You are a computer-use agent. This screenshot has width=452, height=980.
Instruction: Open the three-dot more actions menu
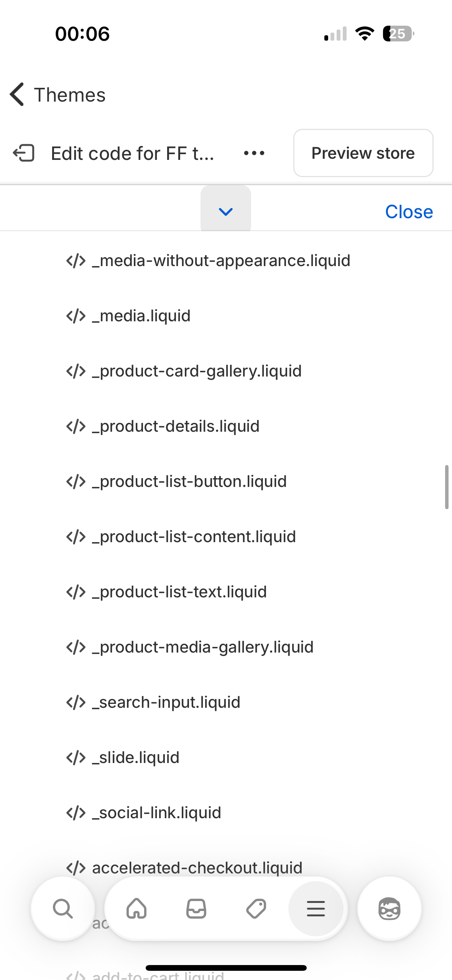[254, 153]
